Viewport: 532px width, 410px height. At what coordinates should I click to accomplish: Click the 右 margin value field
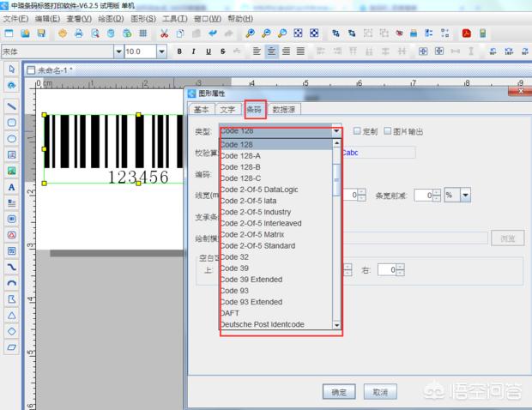(x=388, y=270)
